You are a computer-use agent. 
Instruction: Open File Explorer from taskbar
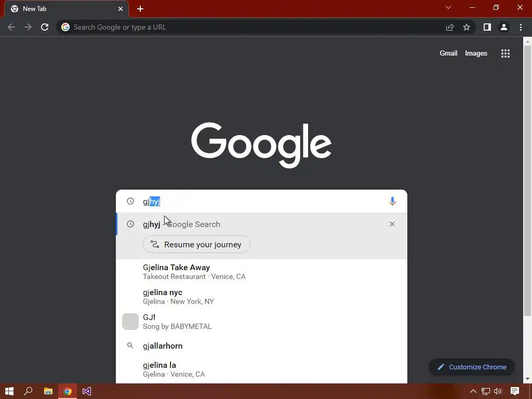tap(48, 391)
